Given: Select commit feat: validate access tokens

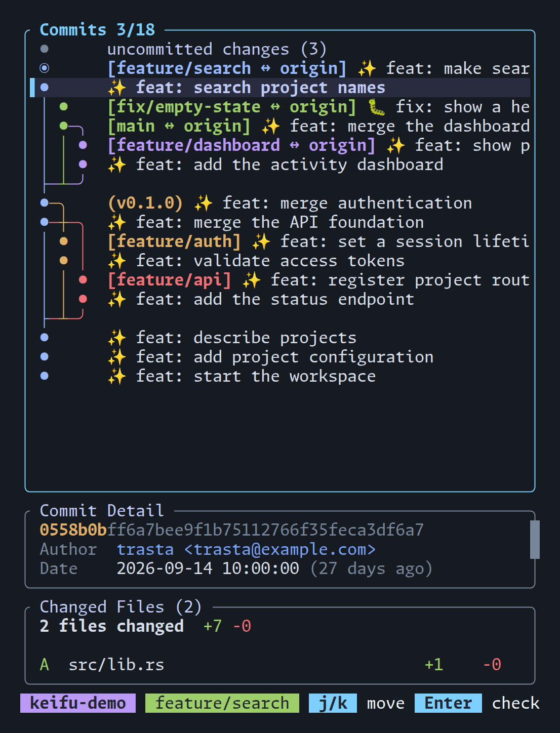Looking at the screenshot, I should pos(280,261).
